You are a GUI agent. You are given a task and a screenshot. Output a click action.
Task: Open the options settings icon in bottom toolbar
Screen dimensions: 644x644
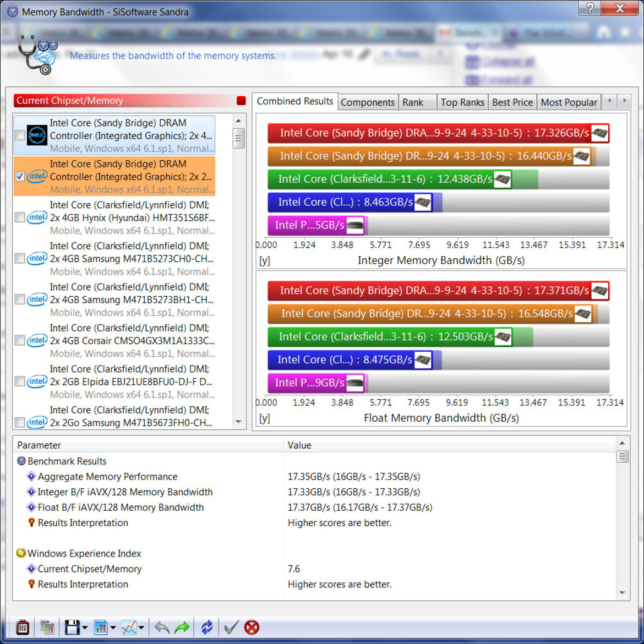click(23, 627)
